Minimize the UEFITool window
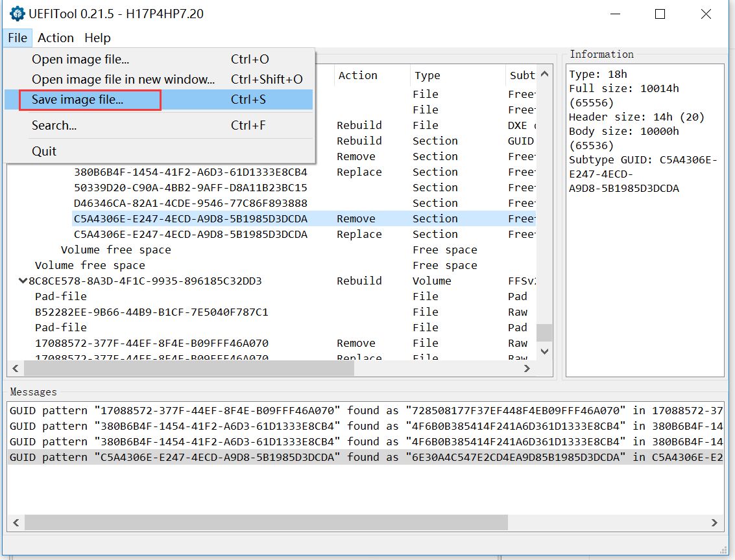This screenshot has width=735, height=560. click(616, 14)
